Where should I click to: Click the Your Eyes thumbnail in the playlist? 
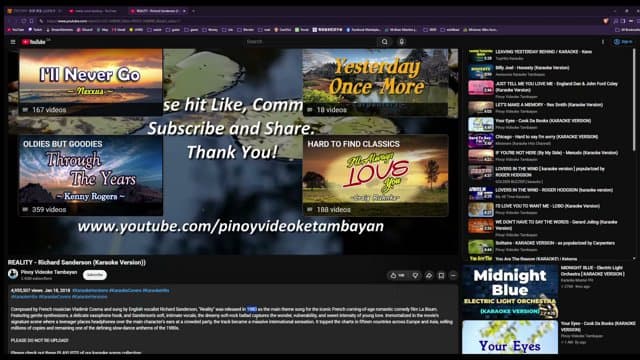[x=480, y=124]
